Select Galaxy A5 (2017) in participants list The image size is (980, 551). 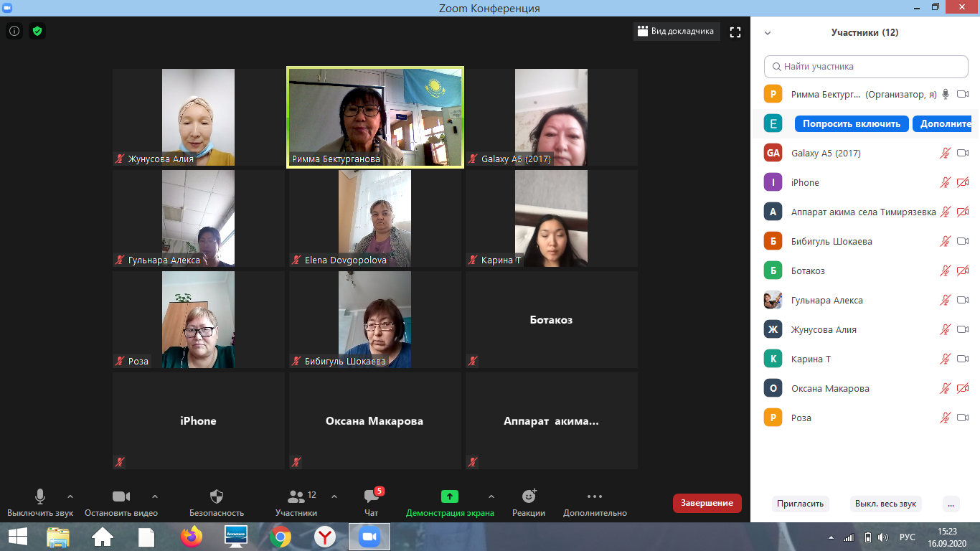(x=826, y=153)
